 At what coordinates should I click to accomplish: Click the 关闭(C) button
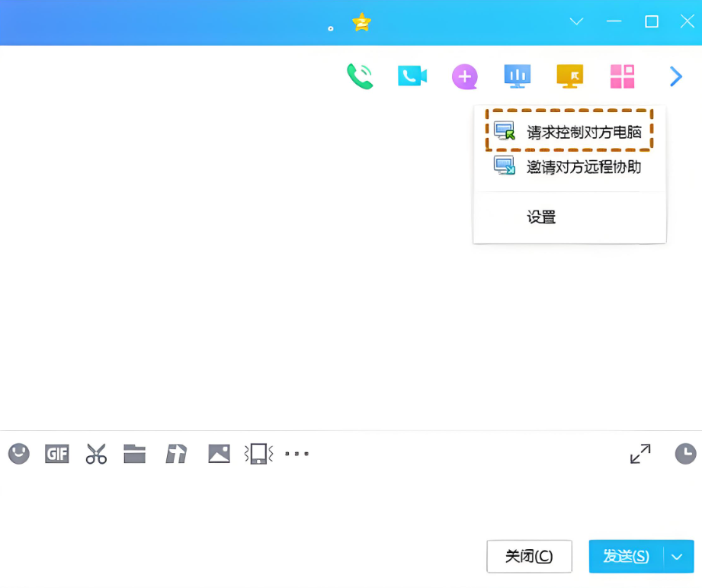529,557
